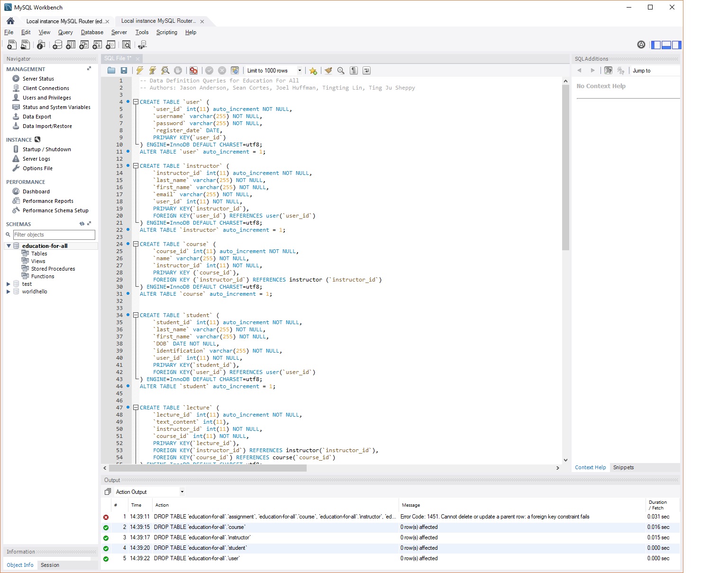The width and height of the screenshot is (728, 573).
Task: Save the SQL script to file
Action: [x=124, y=71]
